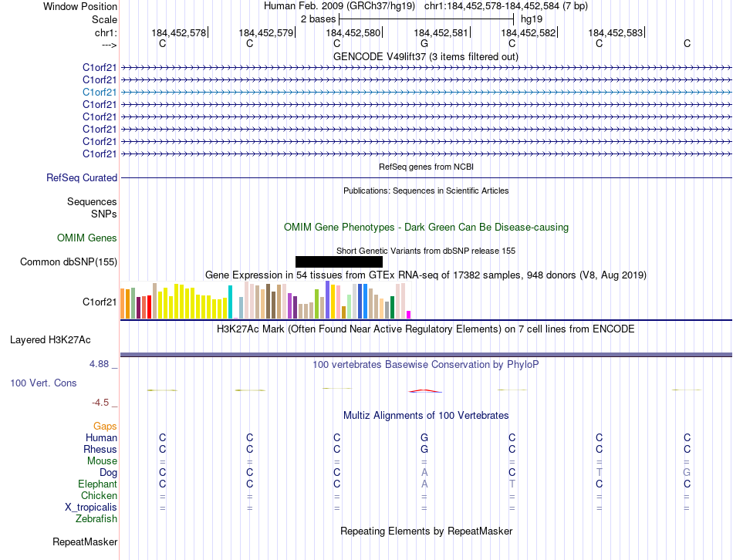Click the Zebrafish species label
This screenshot has width=733, height=560.
96,519
